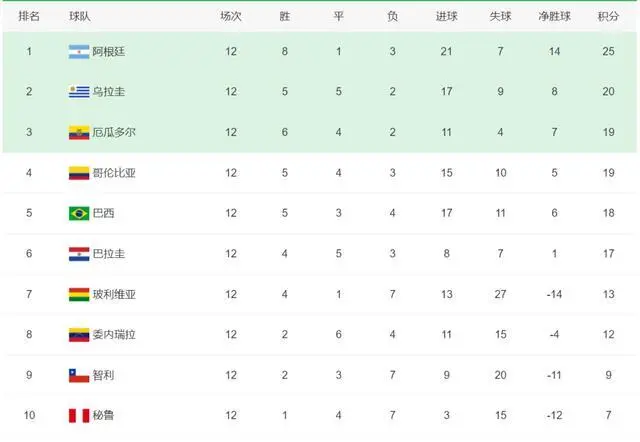Click the Paraguay flag icon
Image resolution: width=640 pixels, height=442 pixels.
(x=79, y=254)
